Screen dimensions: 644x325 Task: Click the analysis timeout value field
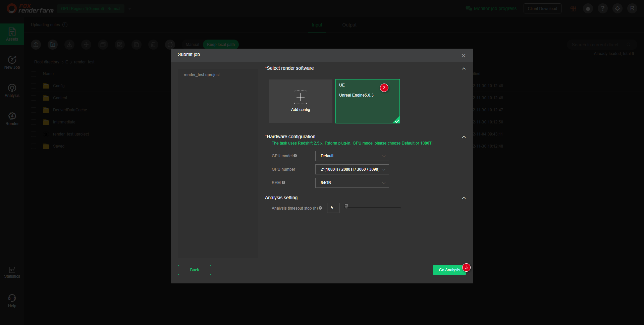tap(333, 208)
